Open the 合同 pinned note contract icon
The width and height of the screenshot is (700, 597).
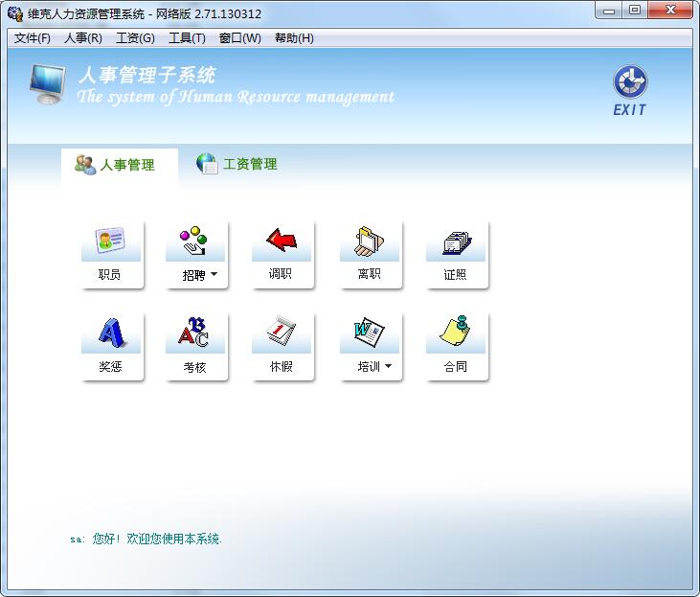pos(455,331)
